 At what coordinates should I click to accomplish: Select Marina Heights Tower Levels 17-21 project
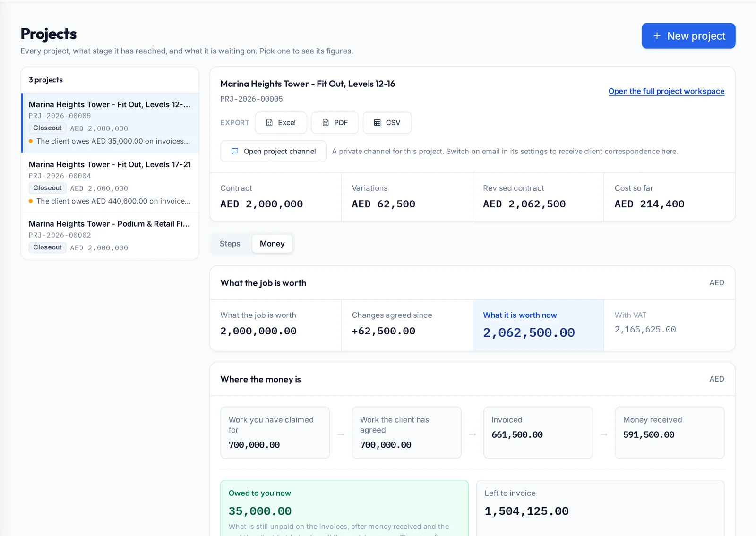click(x=110, y=183)
